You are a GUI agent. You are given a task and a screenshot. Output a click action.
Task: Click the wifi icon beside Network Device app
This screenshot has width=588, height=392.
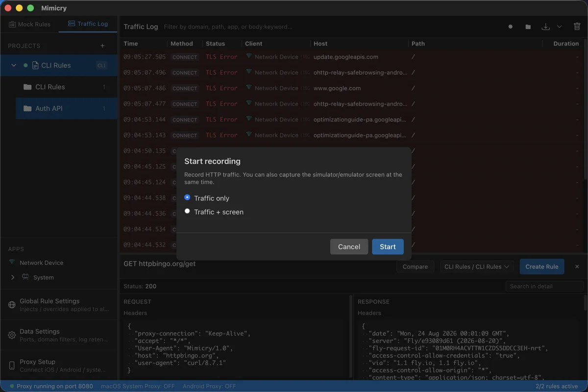click(12, 262)
